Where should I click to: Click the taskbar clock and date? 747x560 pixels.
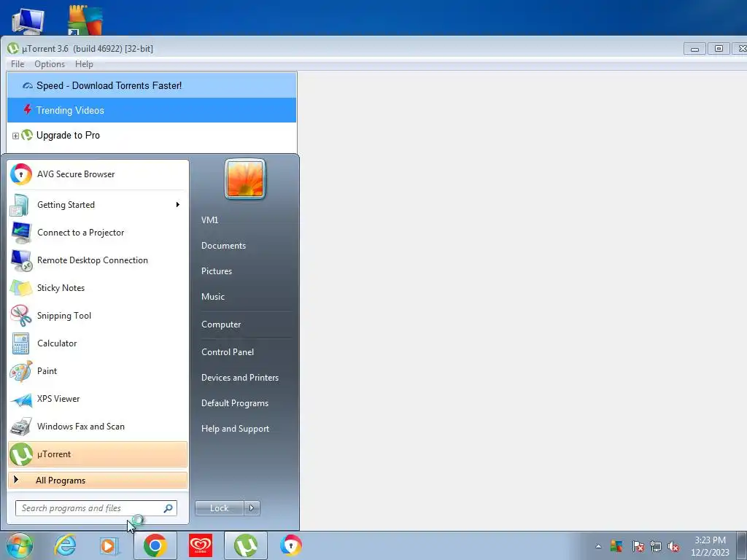click(x=710, y=546)
